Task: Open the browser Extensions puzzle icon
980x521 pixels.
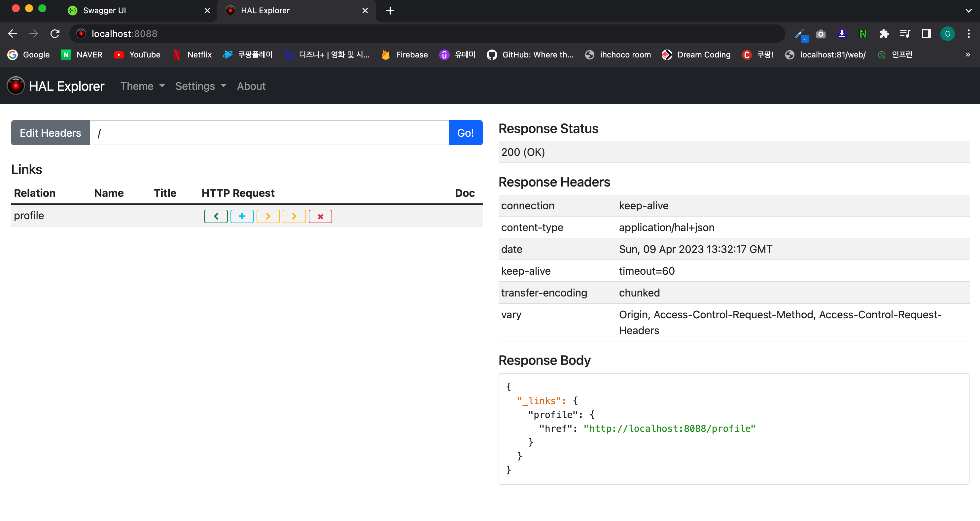Action: point(884,34)
